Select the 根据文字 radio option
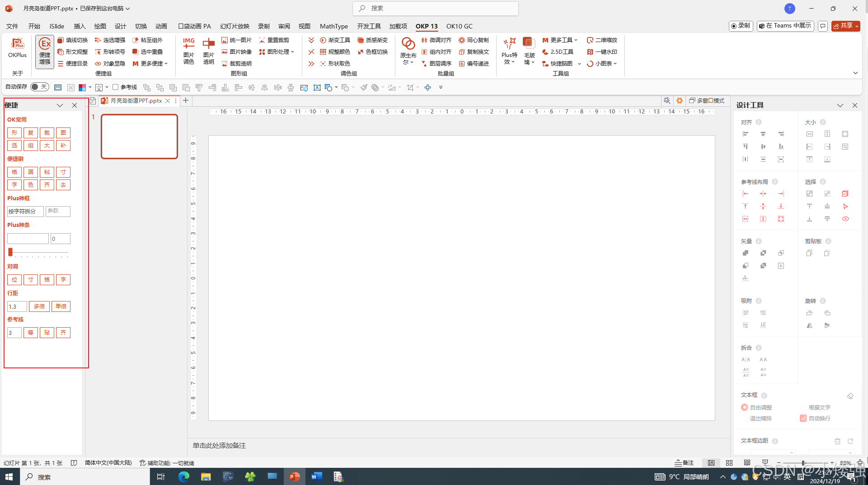The image size is (868, 485). [803, 407]
